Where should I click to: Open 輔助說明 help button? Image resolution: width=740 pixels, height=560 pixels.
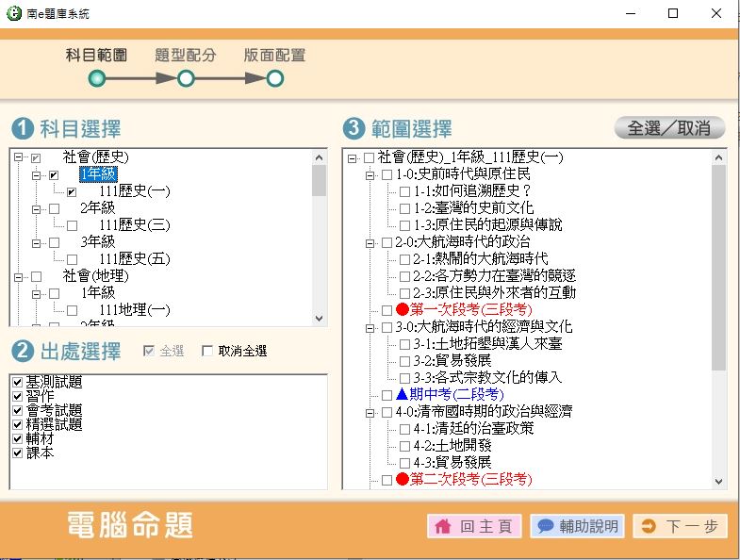[x=577, y=526]
